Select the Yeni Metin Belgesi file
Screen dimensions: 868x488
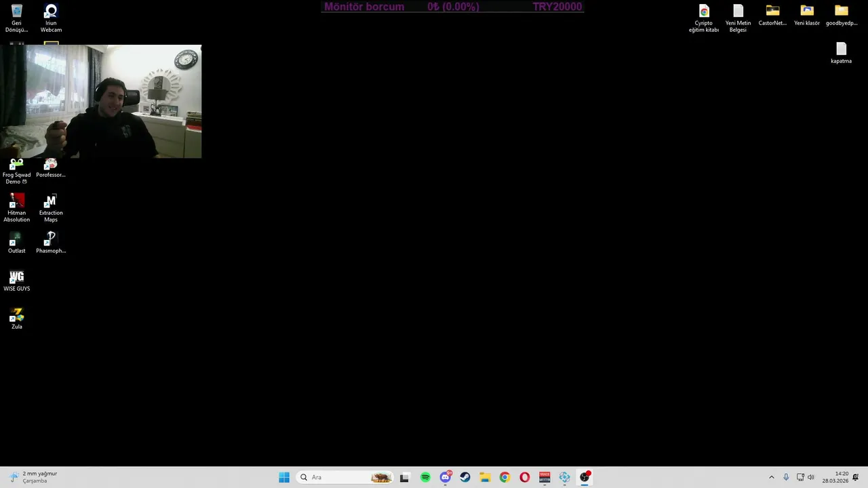[738, 18]
